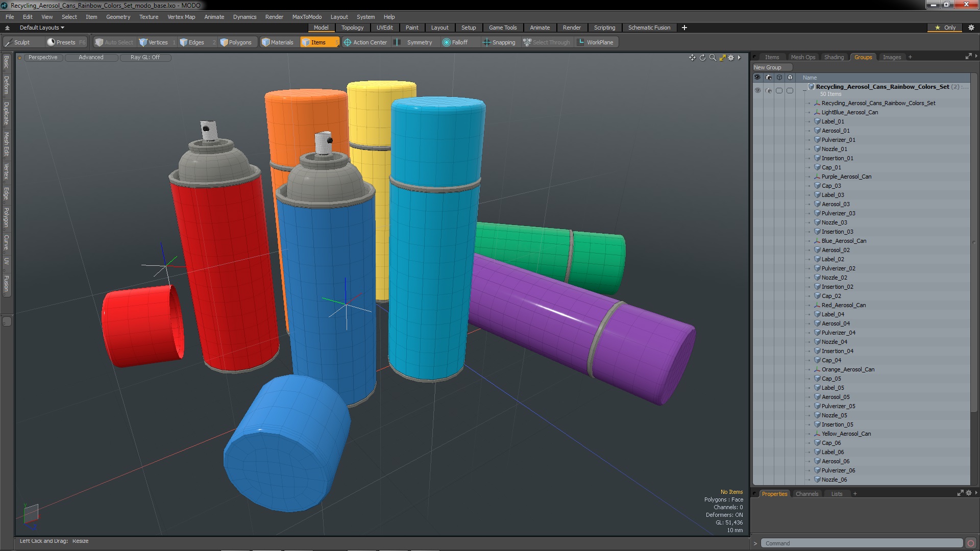Select Purple_Aerosol_Can in the groups list

(846, 177)
